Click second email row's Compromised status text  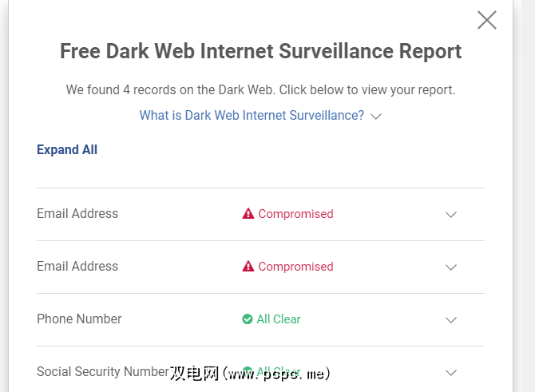(x=295, y=267)
